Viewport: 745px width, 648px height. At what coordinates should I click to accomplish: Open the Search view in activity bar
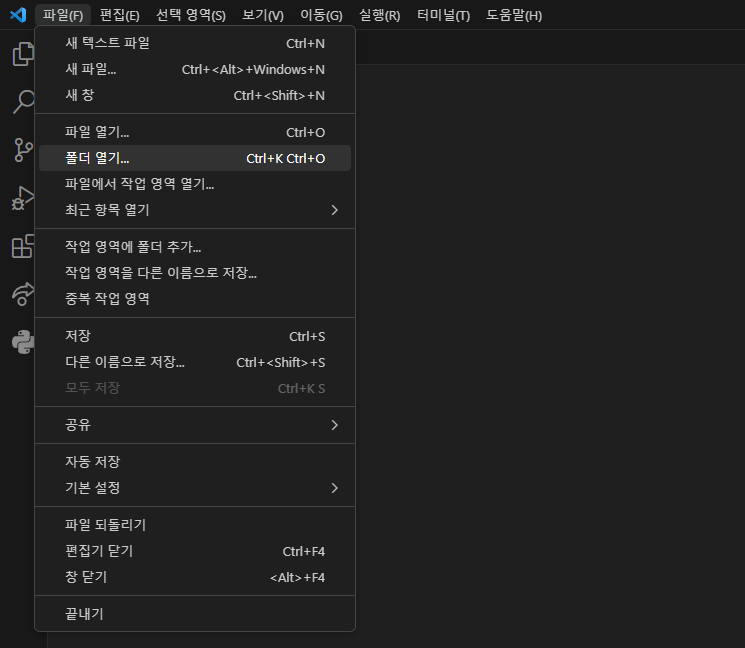(x=23, y=102)
